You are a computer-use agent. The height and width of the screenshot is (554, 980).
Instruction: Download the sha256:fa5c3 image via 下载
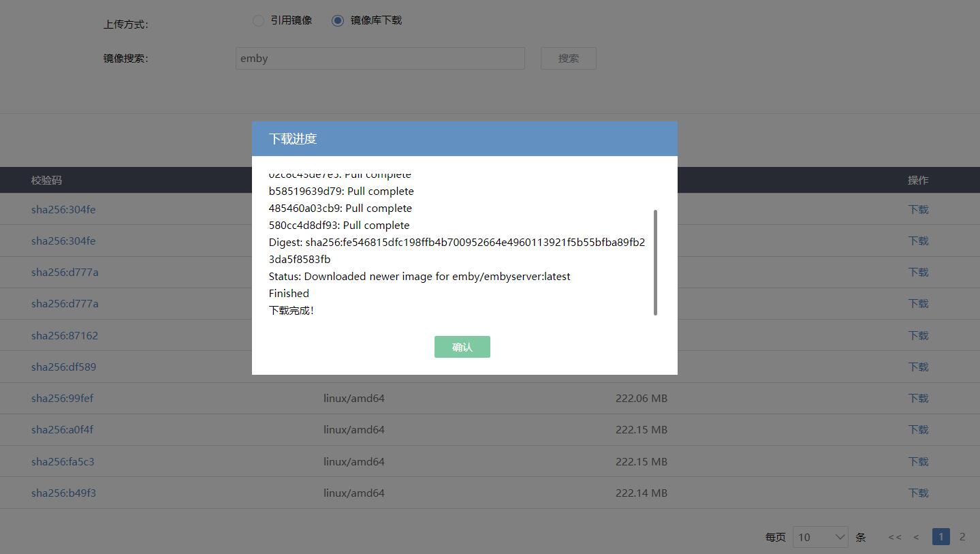[917, 461]
